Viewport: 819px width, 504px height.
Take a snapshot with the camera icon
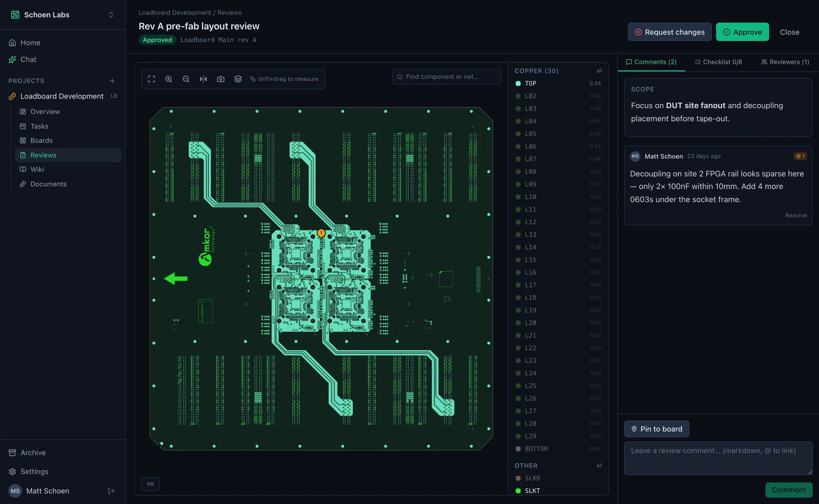[221, 79]
